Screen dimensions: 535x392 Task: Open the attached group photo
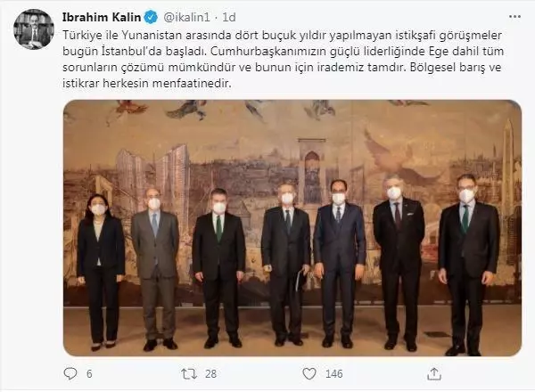292,228
